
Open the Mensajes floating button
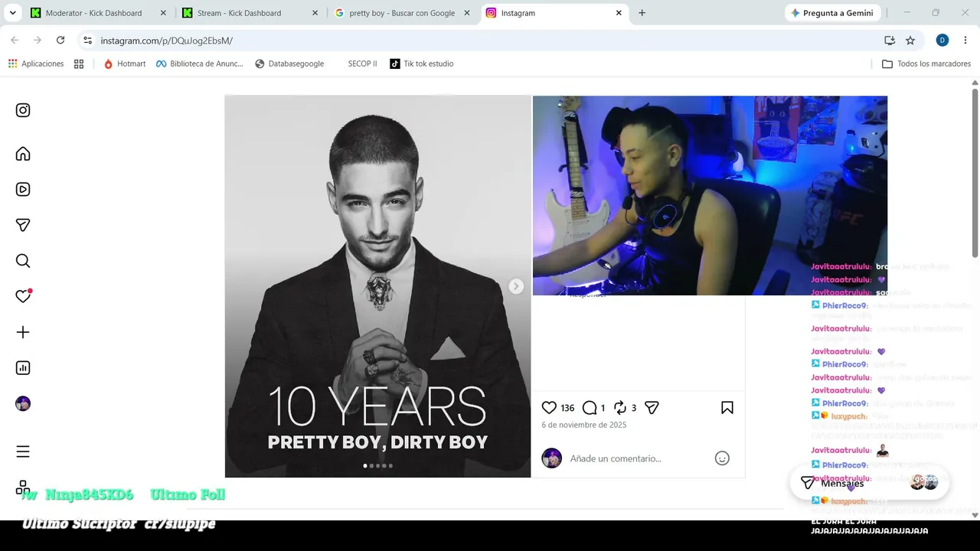click(870, 483)
